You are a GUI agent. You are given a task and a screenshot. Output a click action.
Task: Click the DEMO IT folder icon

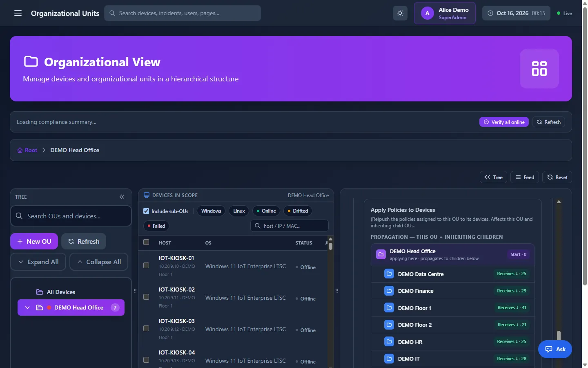coord(389,359)
